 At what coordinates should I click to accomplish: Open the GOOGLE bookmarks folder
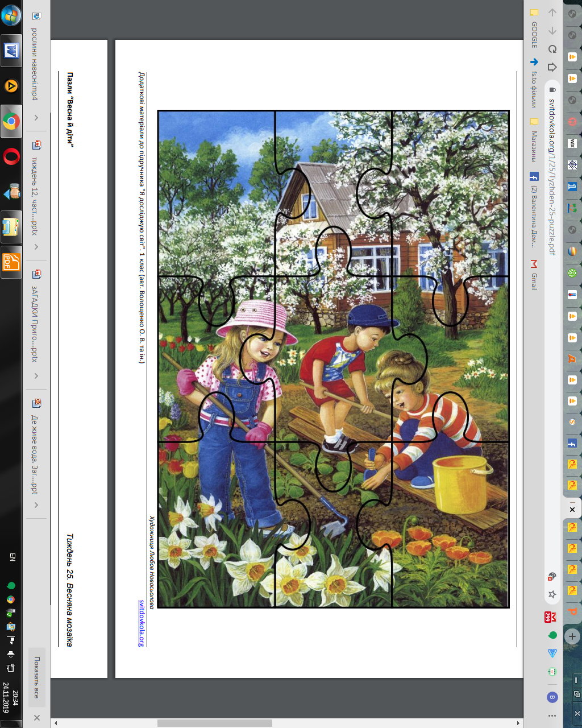(534, 28)
